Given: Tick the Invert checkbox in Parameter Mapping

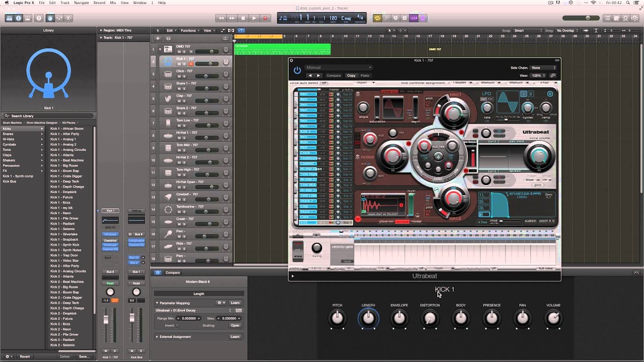Looking at the screenshot, I should tap(178, 325).
